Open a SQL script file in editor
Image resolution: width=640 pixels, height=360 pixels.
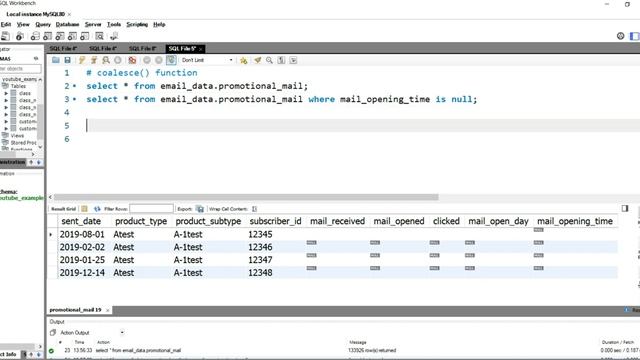pyautogui.click(x=56, y=60)
